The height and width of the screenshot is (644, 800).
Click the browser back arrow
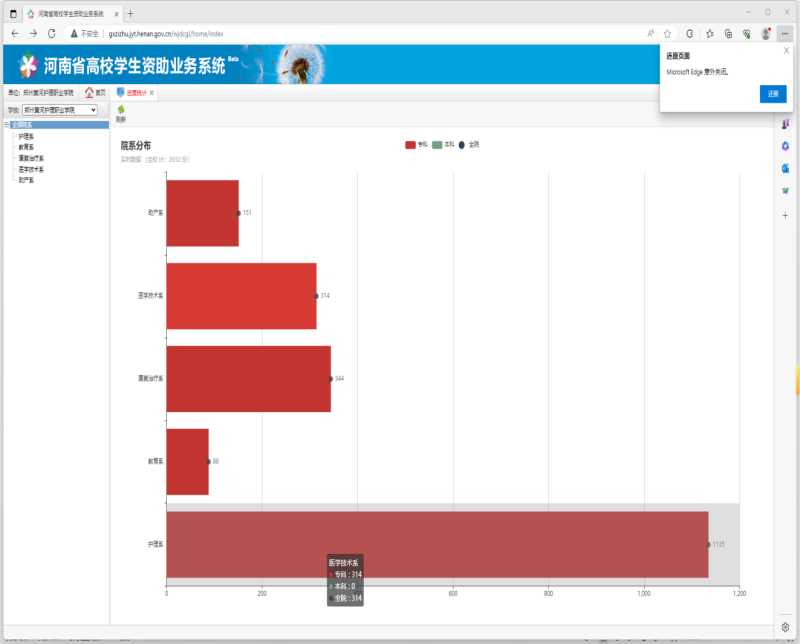point(14,33)
